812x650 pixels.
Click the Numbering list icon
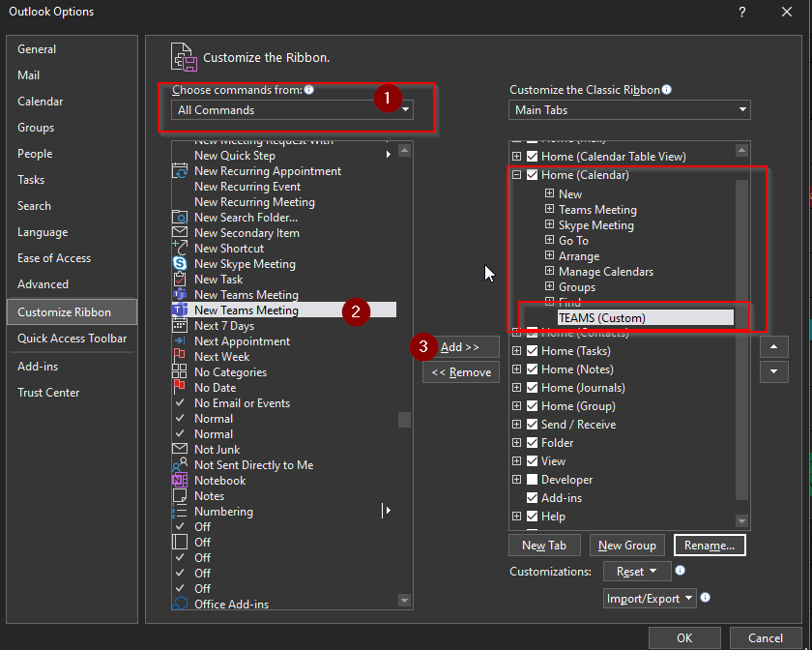coord(180,511)
